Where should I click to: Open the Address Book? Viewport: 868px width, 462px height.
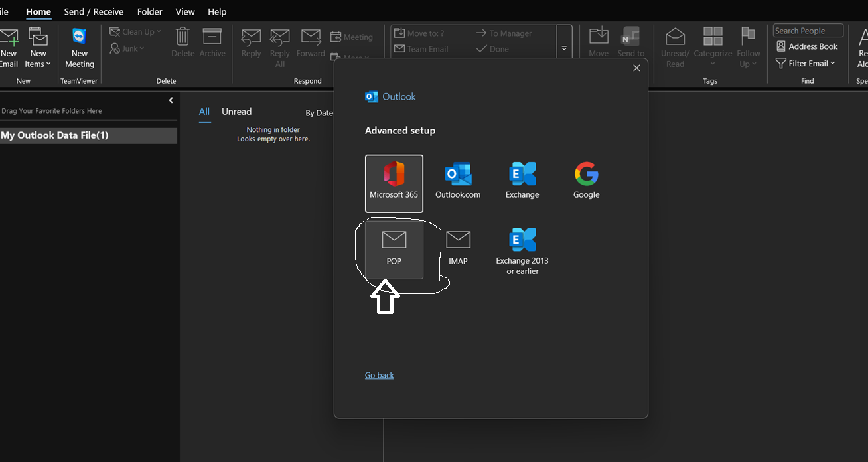pos(806,46)
